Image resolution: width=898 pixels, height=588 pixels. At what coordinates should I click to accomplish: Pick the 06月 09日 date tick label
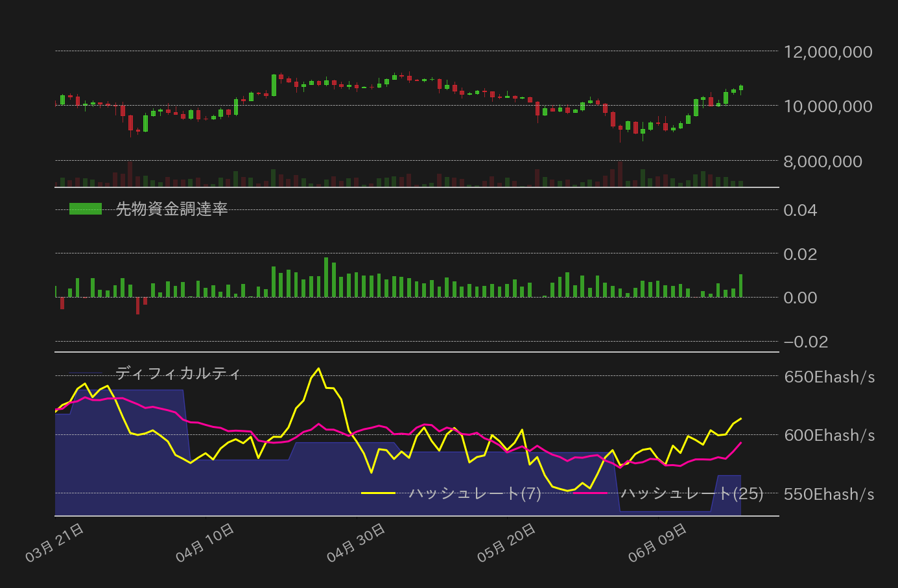tap(657, 543)
